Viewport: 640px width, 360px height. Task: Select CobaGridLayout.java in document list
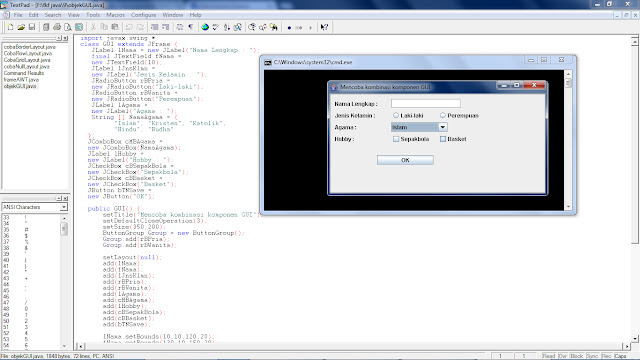click(x=27, y=60)
